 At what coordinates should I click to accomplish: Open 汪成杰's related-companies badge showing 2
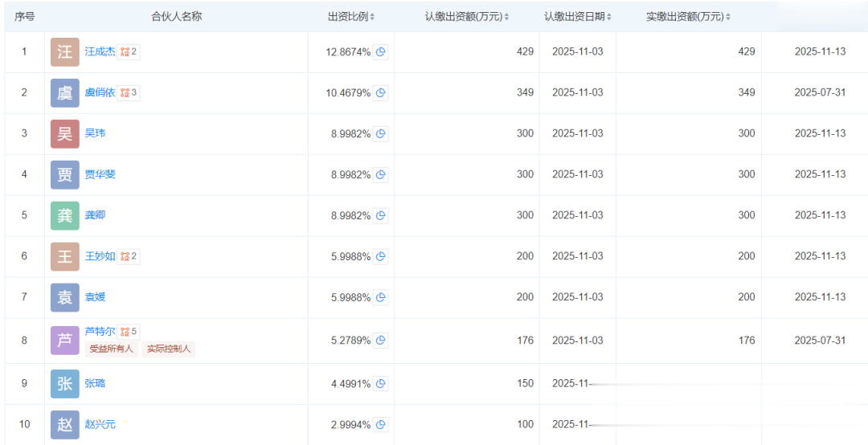pos(129,52)
